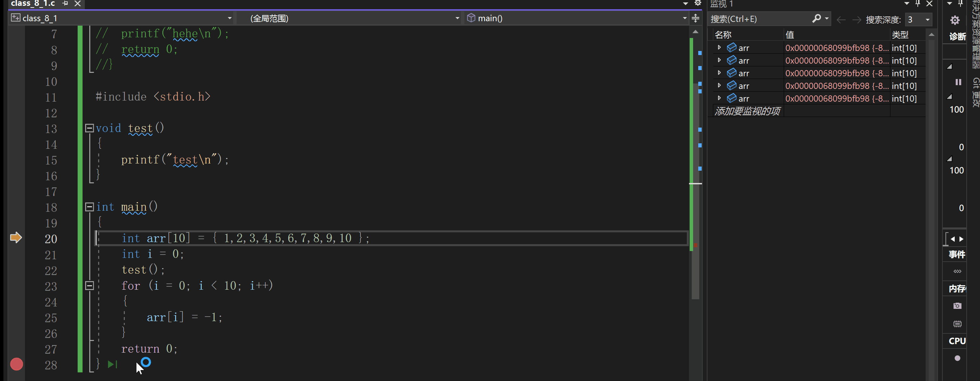Viewport: 980px width, 381px height.
Task: Click the watch search magnifier icon
Action: point(816,19)
